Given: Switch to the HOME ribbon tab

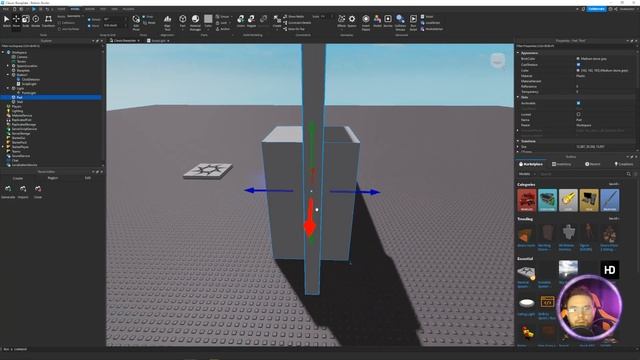Looking at the screenshot, I should click(61, 9).
